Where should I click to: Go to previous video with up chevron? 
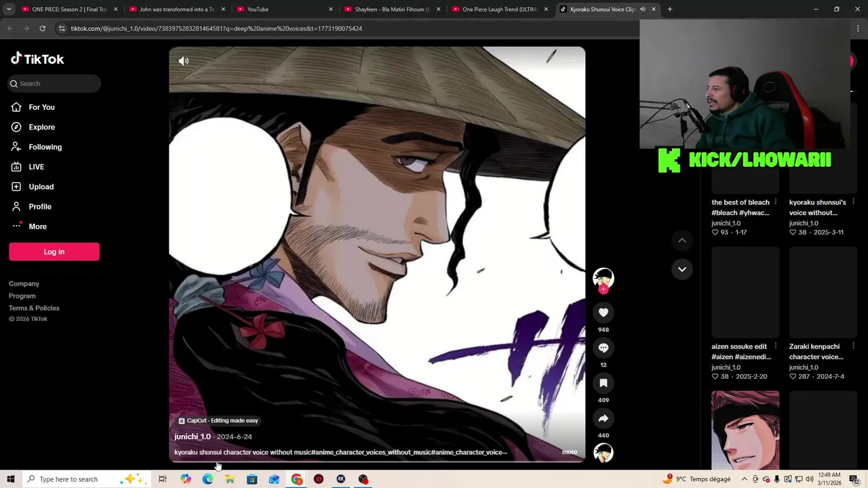click(682, 241)
